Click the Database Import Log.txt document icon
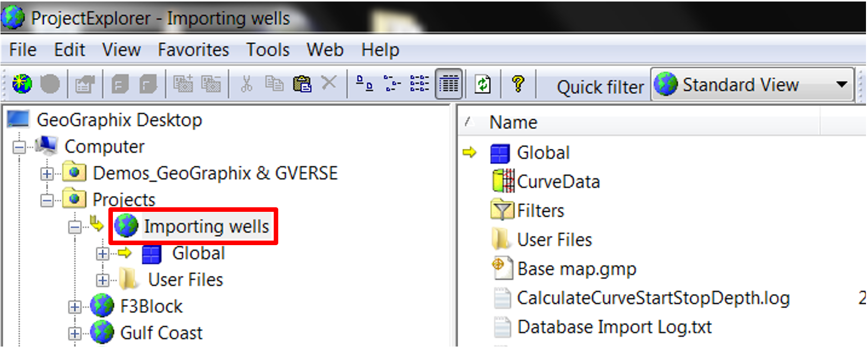Screen dimensions: 868x347 pos(502,327)
